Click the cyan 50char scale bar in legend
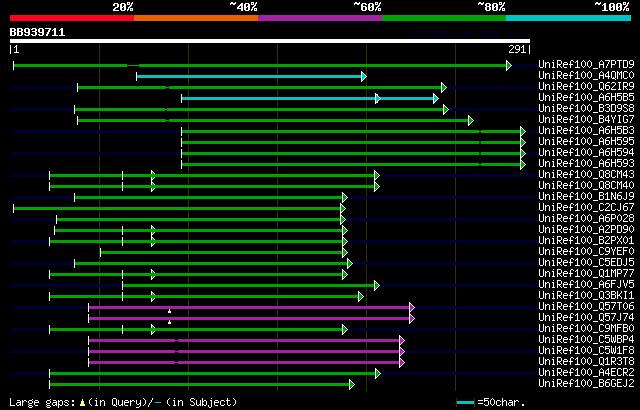Image resolution: width=640 pixels, height=410 pixels. [466, 403]
